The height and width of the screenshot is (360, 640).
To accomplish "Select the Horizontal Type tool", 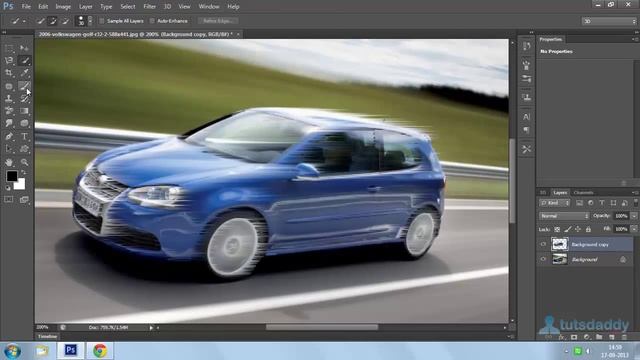I will coord(24,136).
